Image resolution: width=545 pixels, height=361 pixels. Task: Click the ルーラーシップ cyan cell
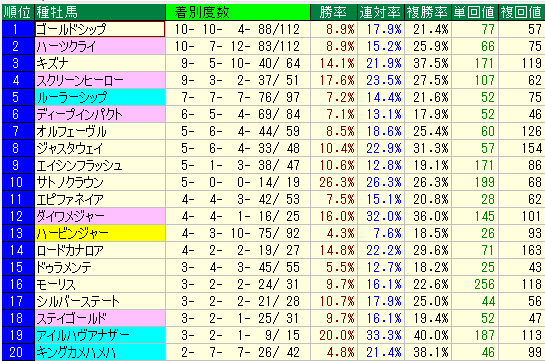point(100,97)
